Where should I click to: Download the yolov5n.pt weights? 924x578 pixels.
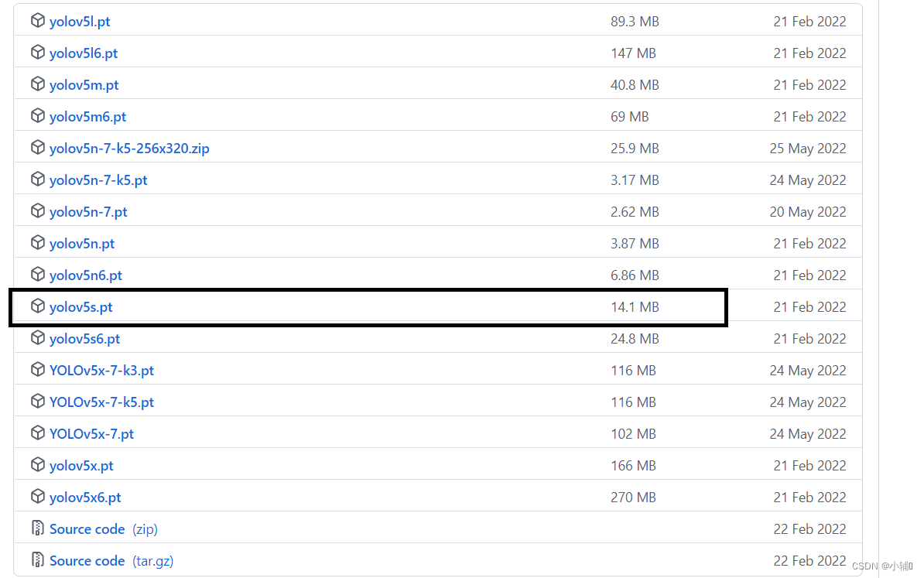coord(82,244)
